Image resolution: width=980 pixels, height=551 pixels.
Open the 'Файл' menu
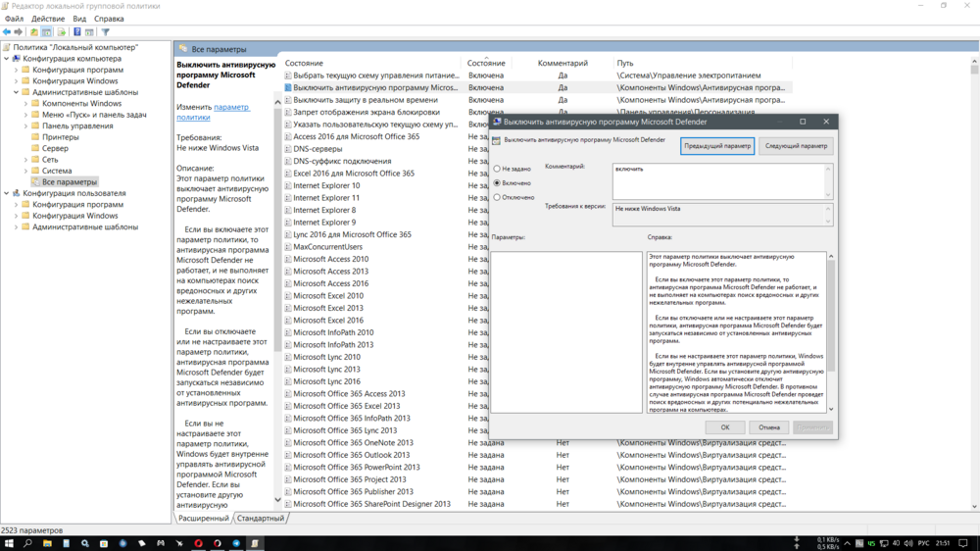pyautogui.click(x=14, y=19)
